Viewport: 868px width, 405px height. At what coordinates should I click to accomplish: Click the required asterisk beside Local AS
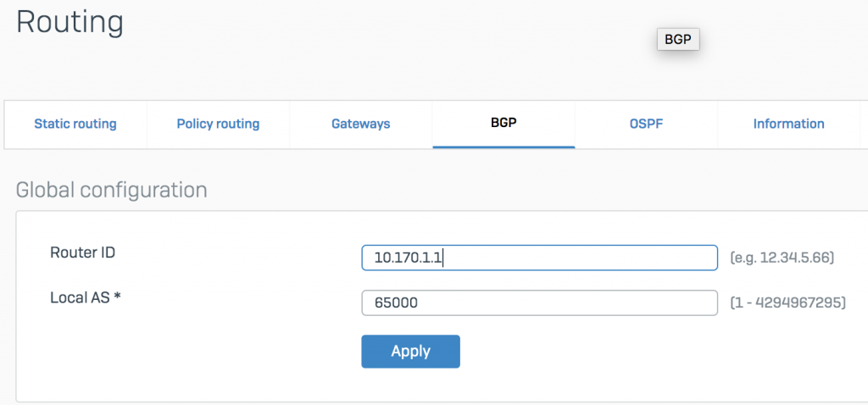117,297
